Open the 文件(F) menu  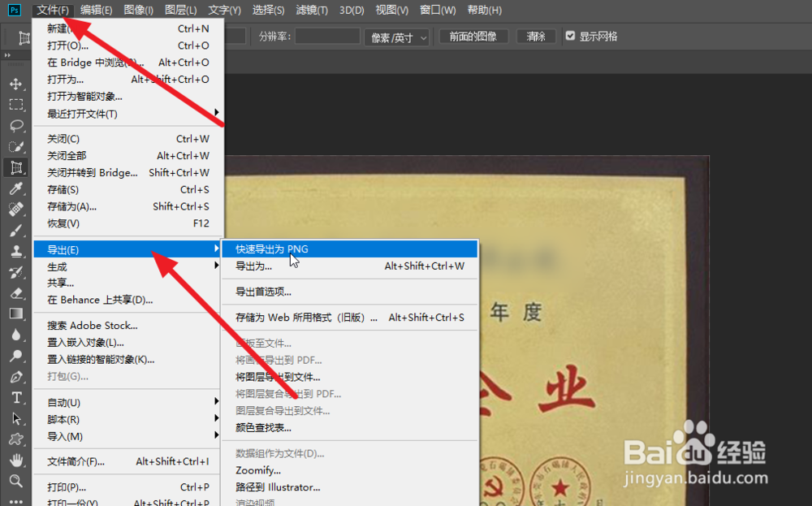click(x=53, y=10)
